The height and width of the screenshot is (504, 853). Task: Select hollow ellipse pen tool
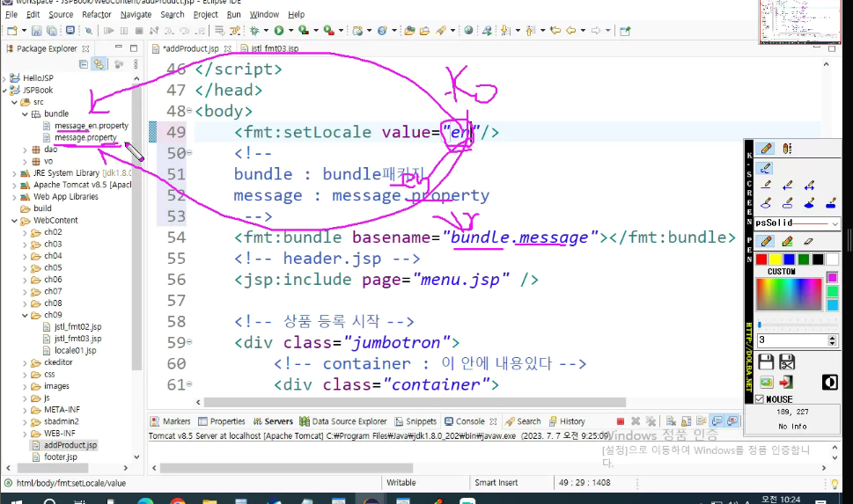[x=766, y=203]
